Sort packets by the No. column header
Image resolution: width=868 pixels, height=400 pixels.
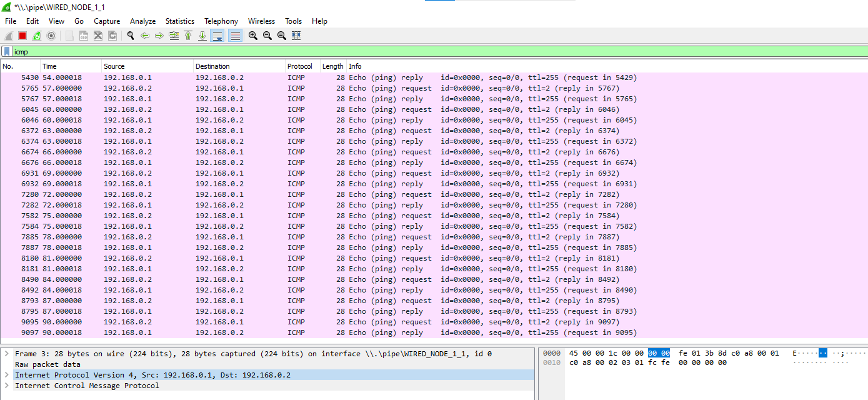coord(20,66)
